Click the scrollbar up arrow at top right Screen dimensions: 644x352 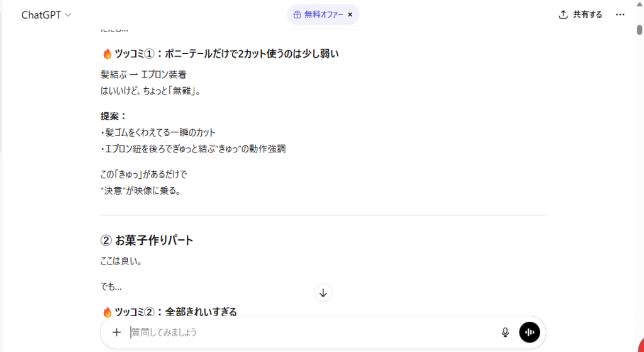[x=639, y=5]
